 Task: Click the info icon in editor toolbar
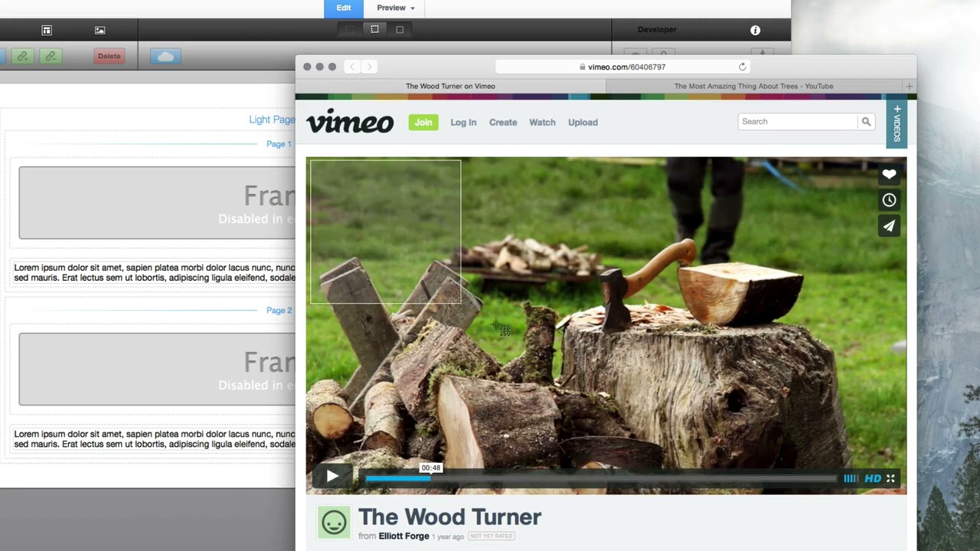[755, 30]
